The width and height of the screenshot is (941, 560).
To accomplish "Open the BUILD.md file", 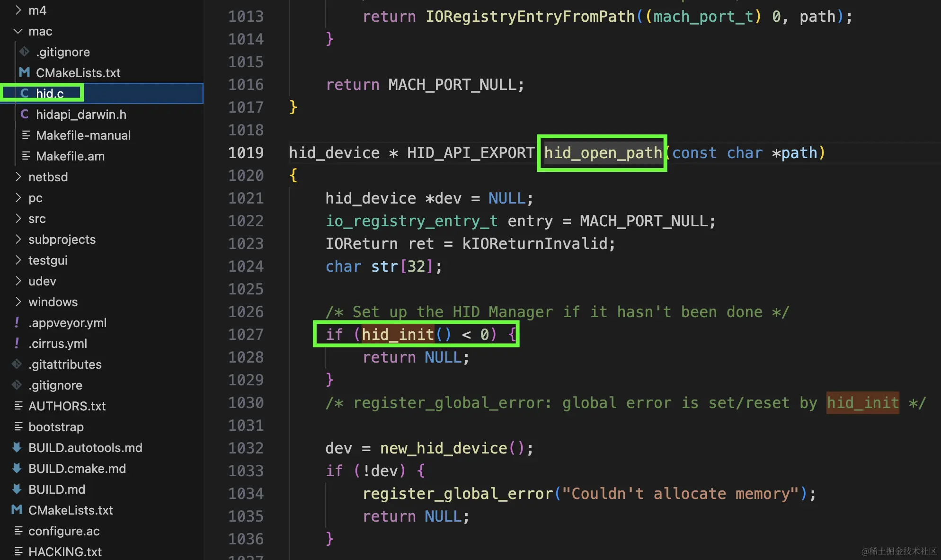I will 57,489.
